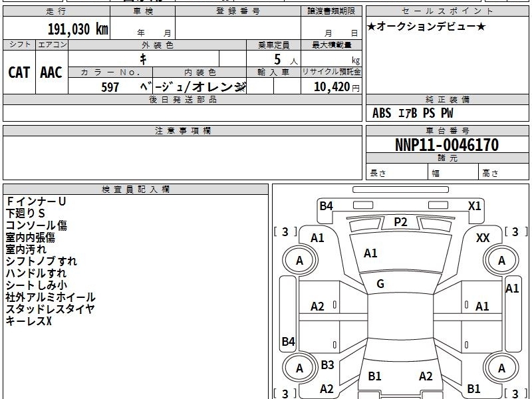This screenshot has height=399, width=532.
Task: Click the 純正装備 header
Action: 447,100
